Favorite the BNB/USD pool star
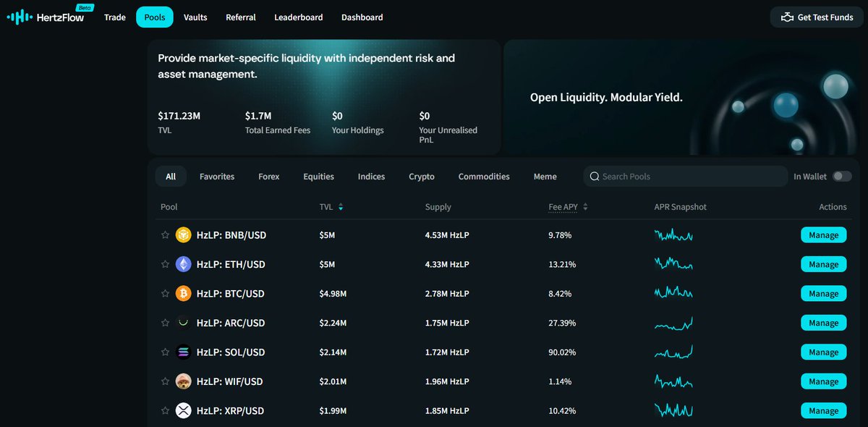868x427 pixels. 165,235
